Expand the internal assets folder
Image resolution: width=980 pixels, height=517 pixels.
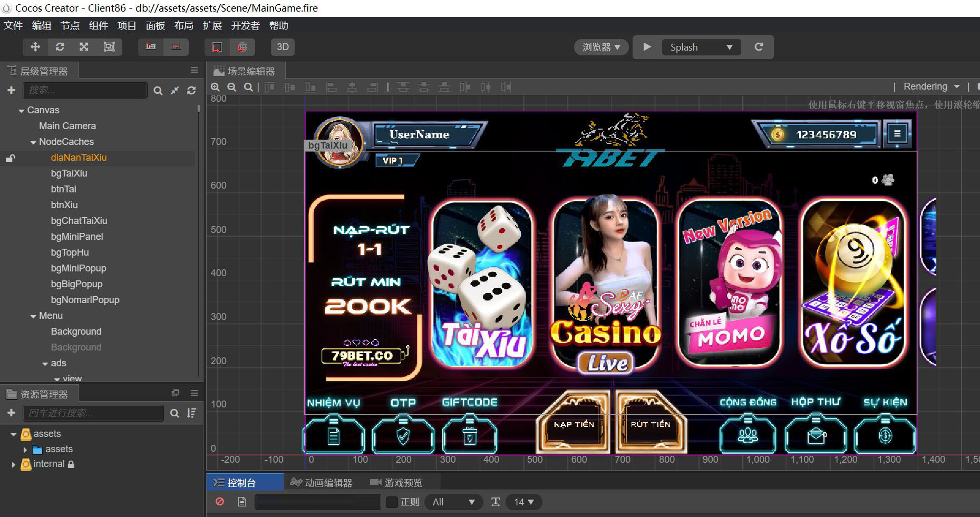(x=14, y=464)
